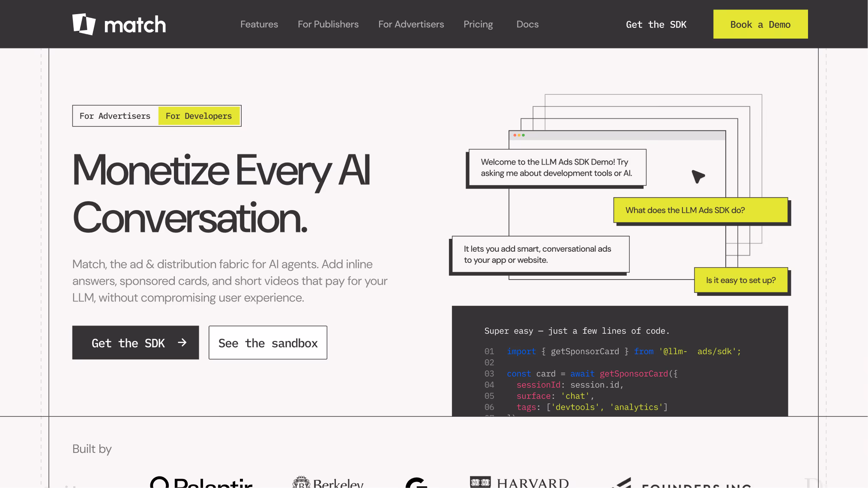
Task: Click the 'Built by' label
Action: (x=92, y=449)
